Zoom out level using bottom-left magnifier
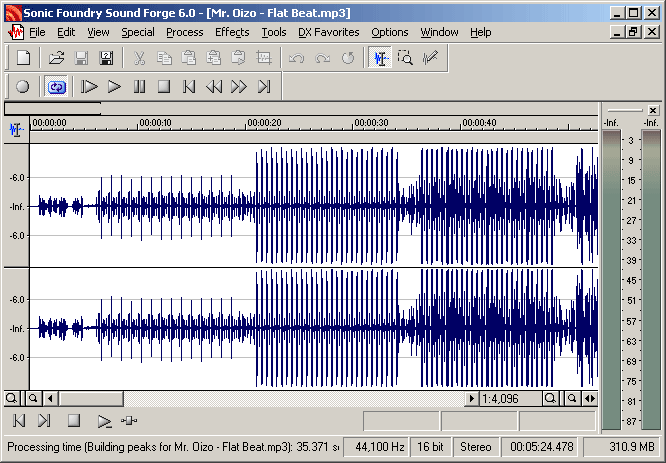Image resolution: width=666 pixels, height=463 pixels. (12, 398)
